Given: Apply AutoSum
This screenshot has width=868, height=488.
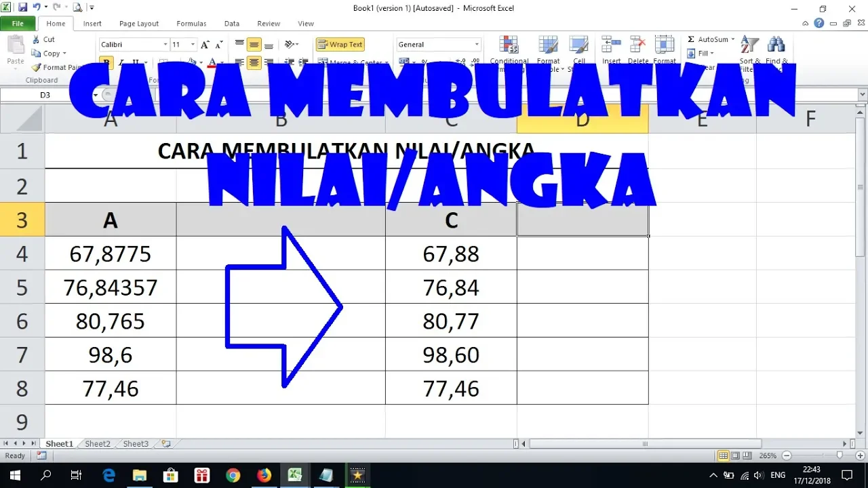Looking at the screenshot, I should point(707,39).
